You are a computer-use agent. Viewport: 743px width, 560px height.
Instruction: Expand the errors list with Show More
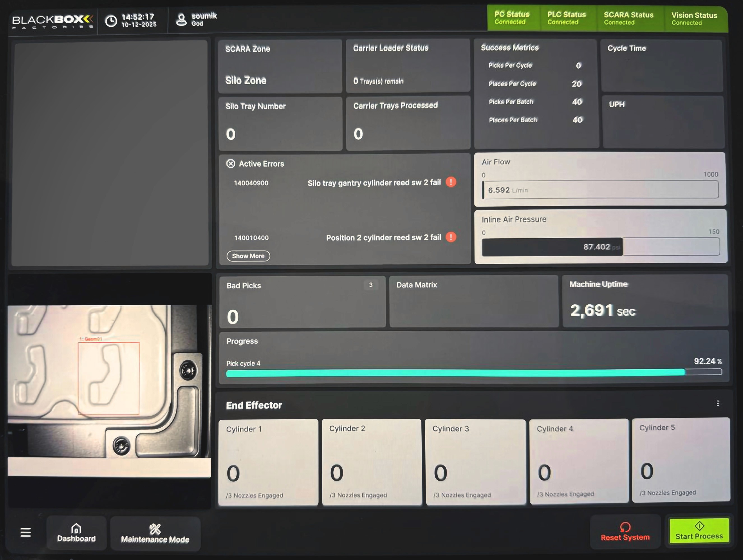(248, 256)
